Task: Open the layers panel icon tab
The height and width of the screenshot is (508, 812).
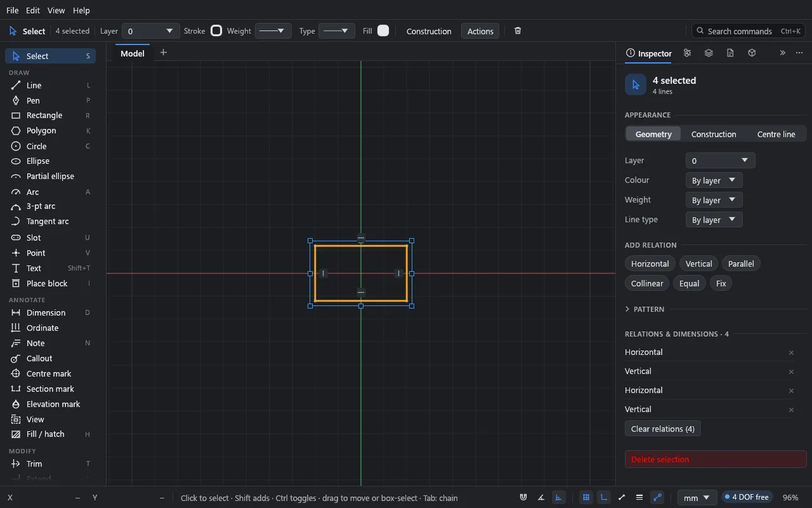Action: tap(709, 53)
